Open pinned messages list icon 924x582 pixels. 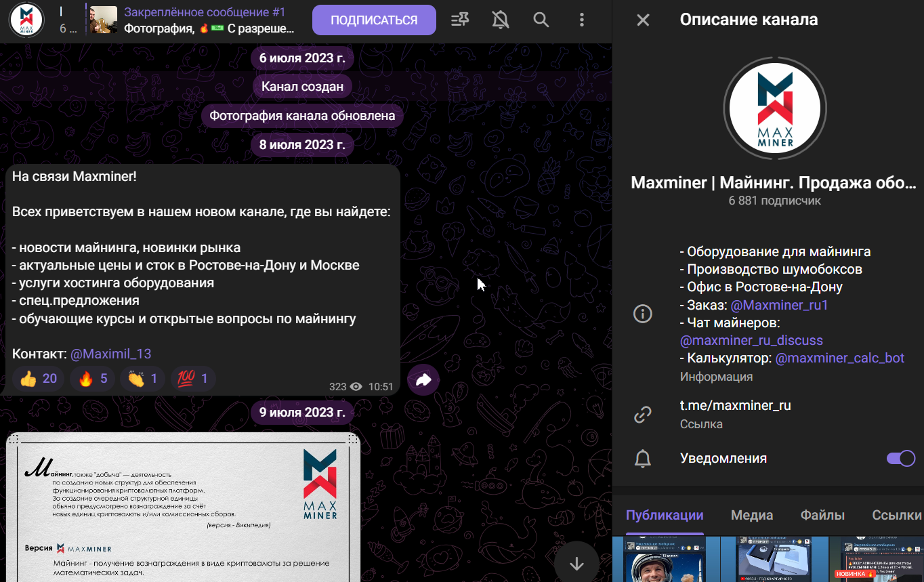coord(460,20)
